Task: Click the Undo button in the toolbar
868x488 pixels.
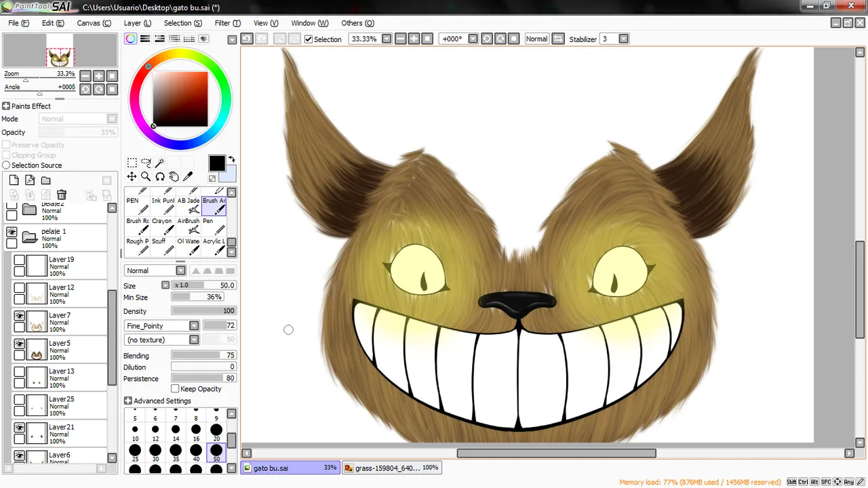Action: 246,39
